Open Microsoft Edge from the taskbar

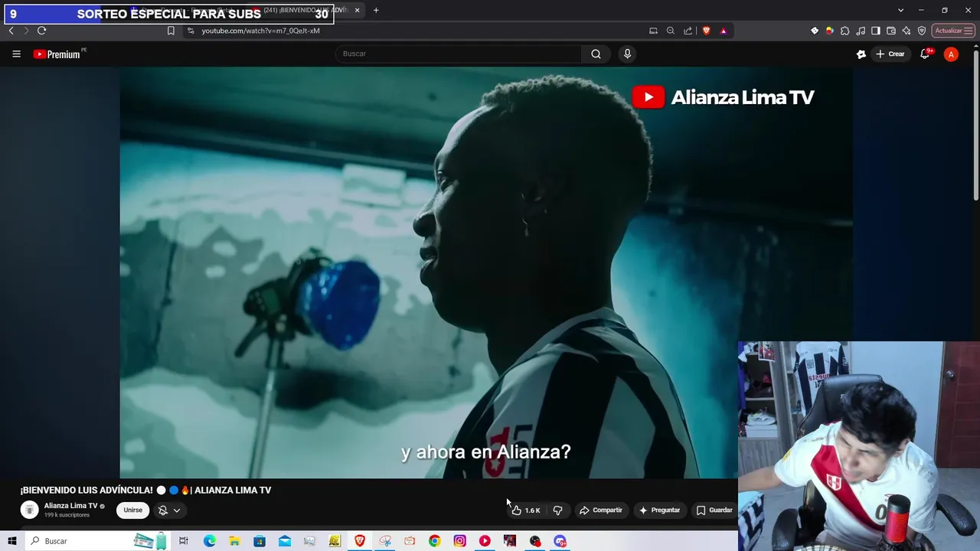pyautogui.click(x=209, y=541)
